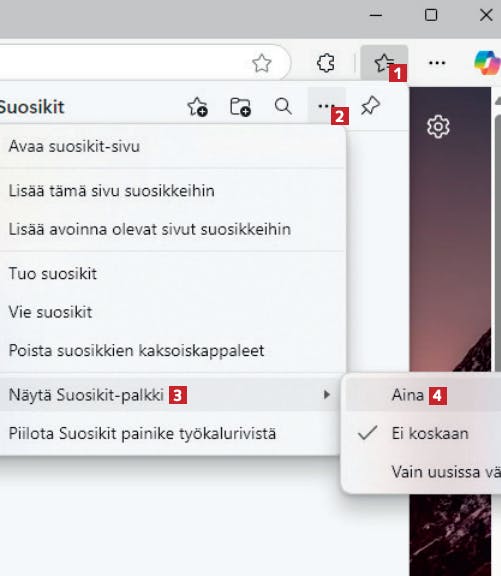
Task: Pin the Suosikit panel
Action: tap(370, 106)
